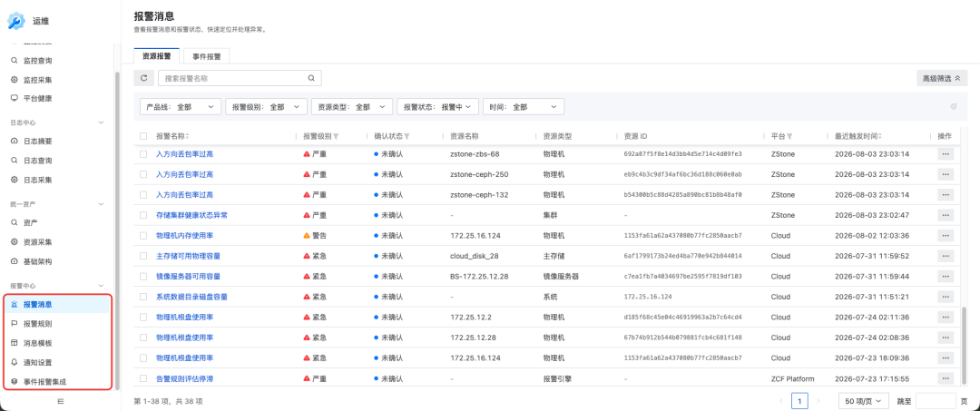980x411 pixels.
Task: Collapse the 统一资产 sidebar section
Action: [x=103, y=203]
